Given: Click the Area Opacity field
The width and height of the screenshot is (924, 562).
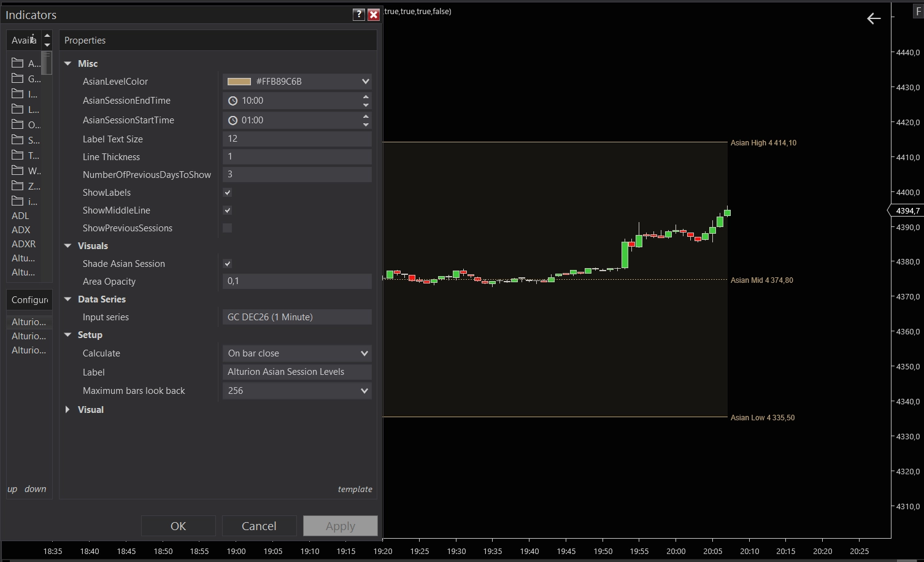Looking at the screenshot, I should click(x=297, y=281).
